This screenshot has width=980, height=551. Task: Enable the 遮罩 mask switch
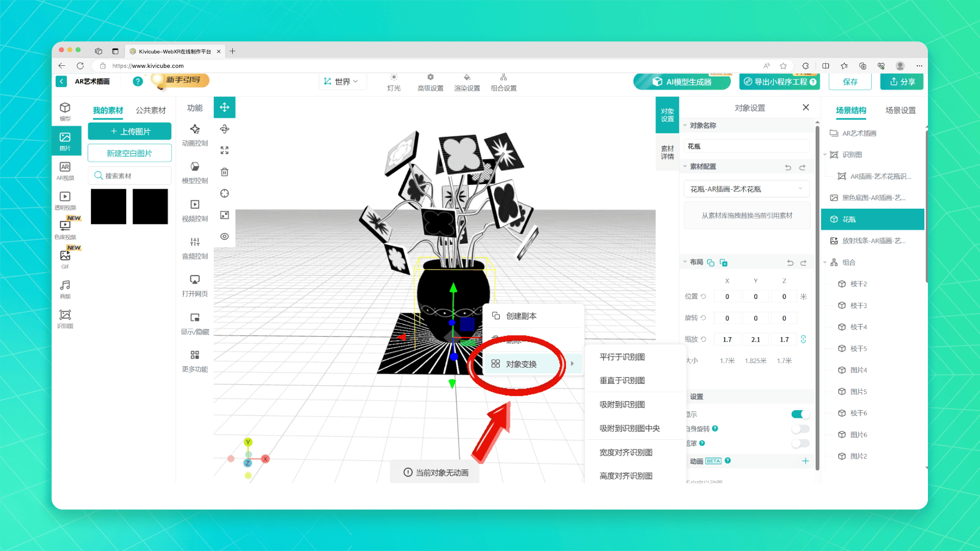pos(800,443)
